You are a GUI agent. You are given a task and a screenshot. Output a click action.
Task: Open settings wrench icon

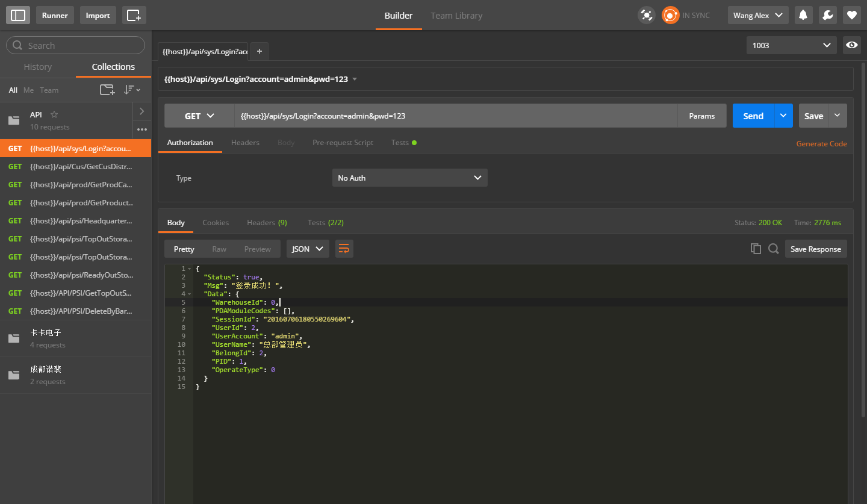coord(827,15)
